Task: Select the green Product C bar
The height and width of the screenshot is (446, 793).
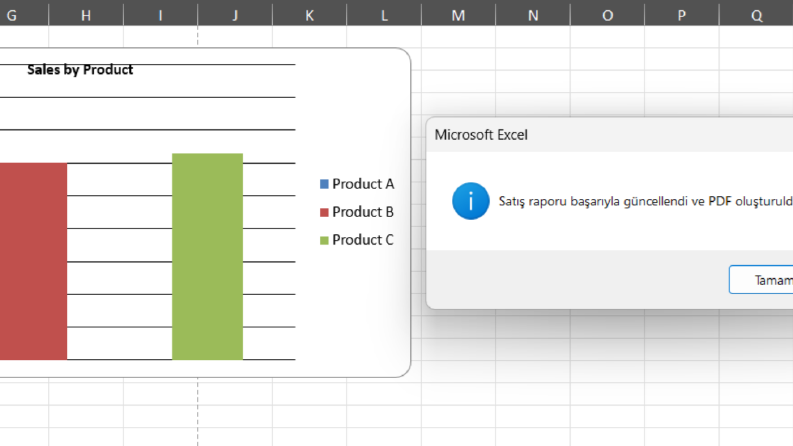Action: click(x=207, y=256)
